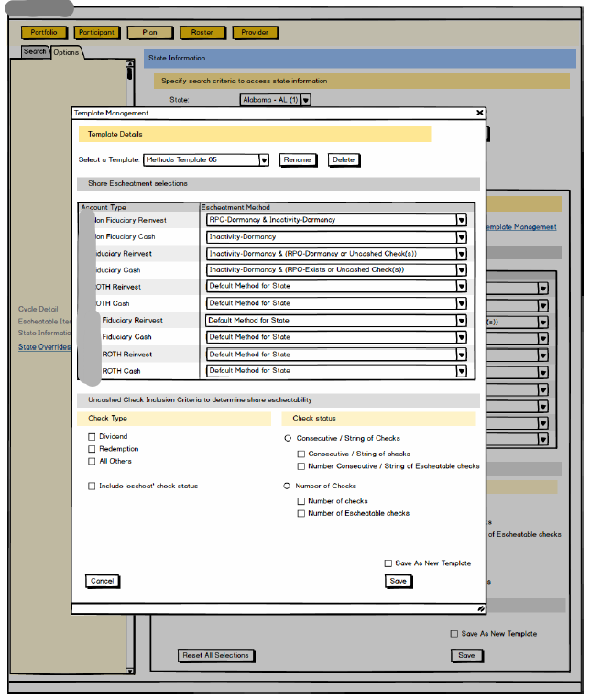Enable Include 'escheat' check status
Screen dimensions: 590x700
(92, 487)
